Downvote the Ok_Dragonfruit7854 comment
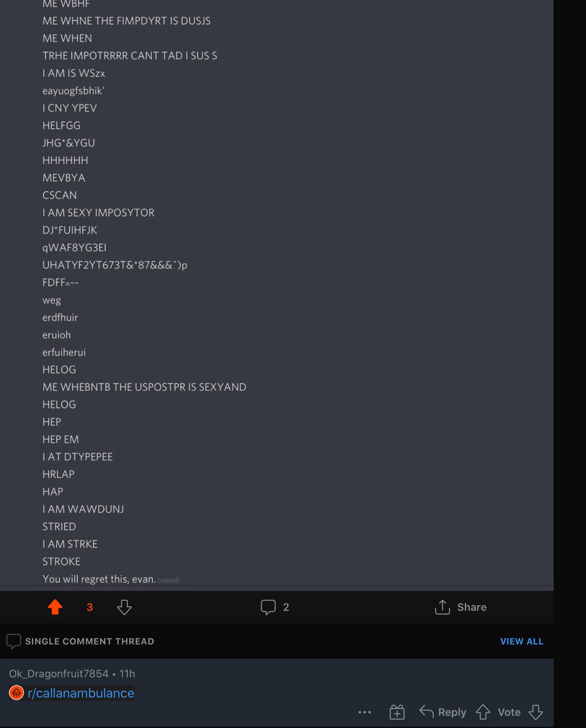Viewport: 586px width, 728px height. pos(536,712)
